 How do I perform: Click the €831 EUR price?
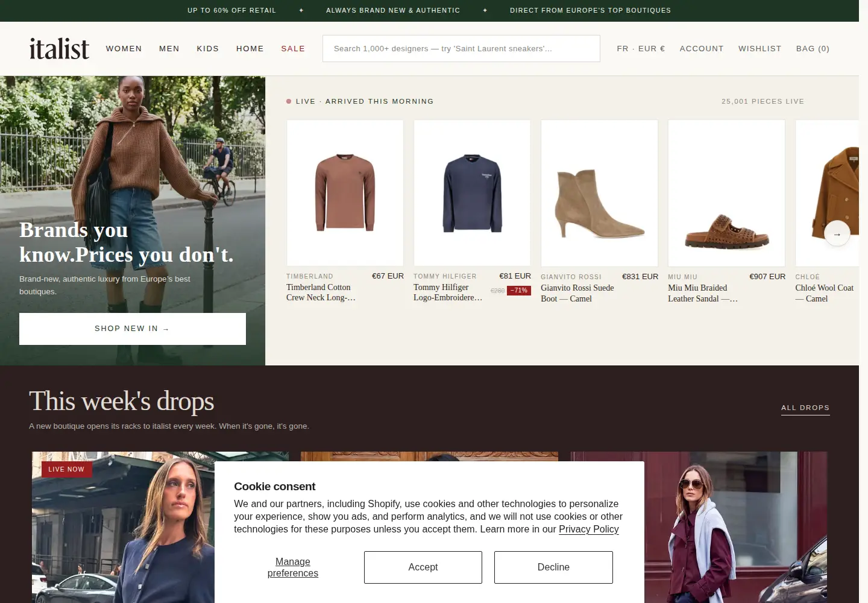[x=640, y=276]
